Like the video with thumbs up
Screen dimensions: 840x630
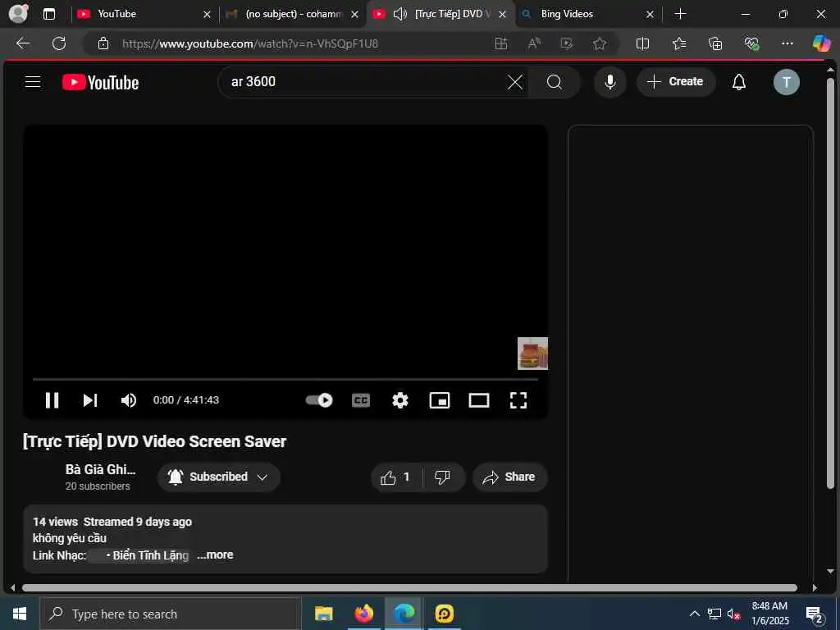click(396, 477)
